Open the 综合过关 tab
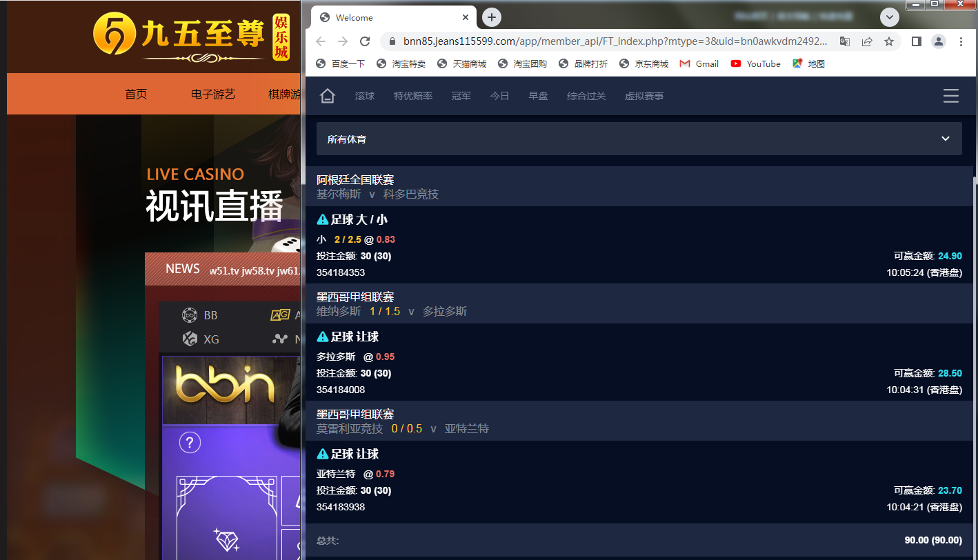Viewport: 978px width, 560px height. (587, 96)
